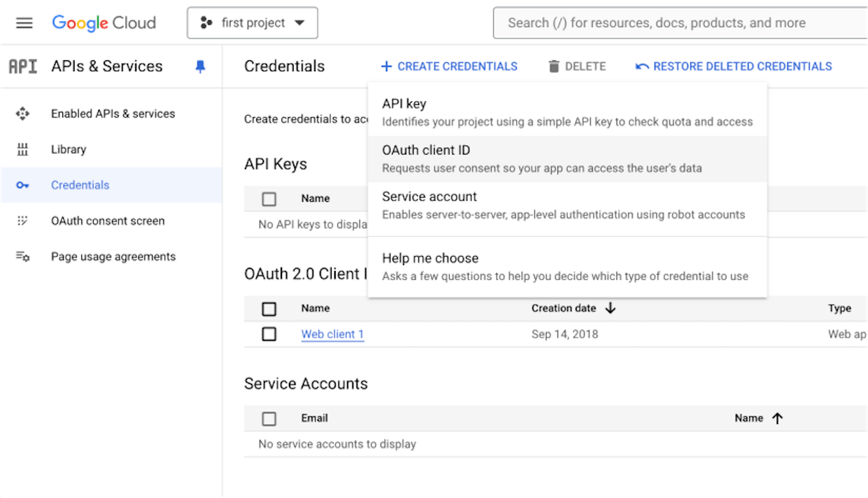
Task: Select all API Keys header checkbox
Action: [x=269, y=199]
